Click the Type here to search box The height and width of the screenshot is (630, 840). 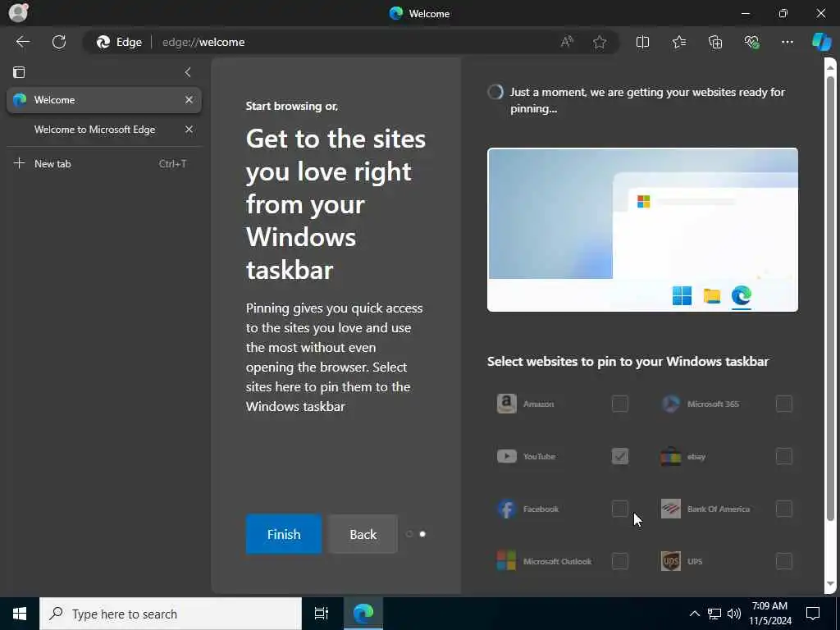[x=171, y=614]
